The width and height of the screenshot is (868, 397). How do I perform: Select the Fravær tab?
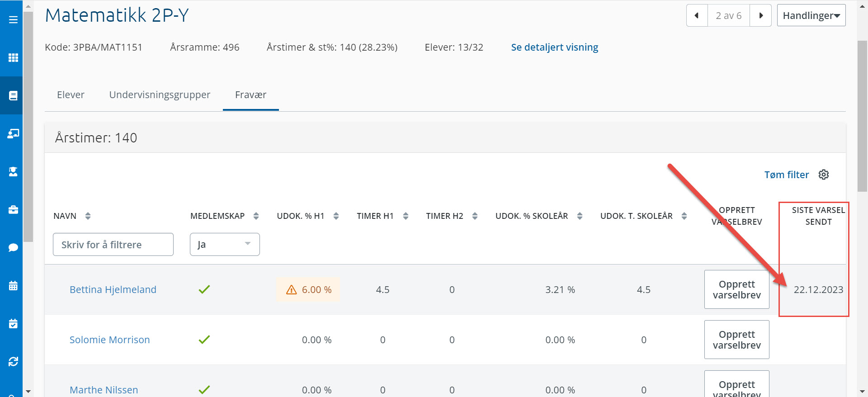point(250,95)
